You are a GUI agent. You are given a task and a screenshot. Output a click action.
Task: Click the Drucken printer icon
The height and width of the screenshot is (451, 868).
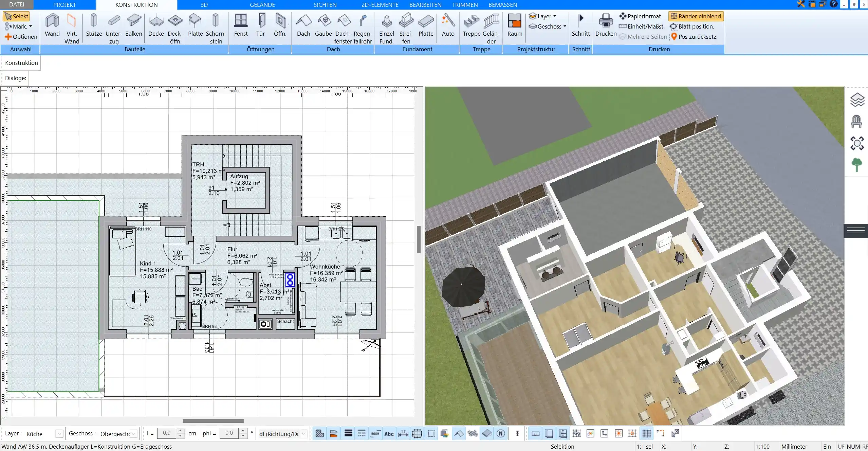pos(606,20)
